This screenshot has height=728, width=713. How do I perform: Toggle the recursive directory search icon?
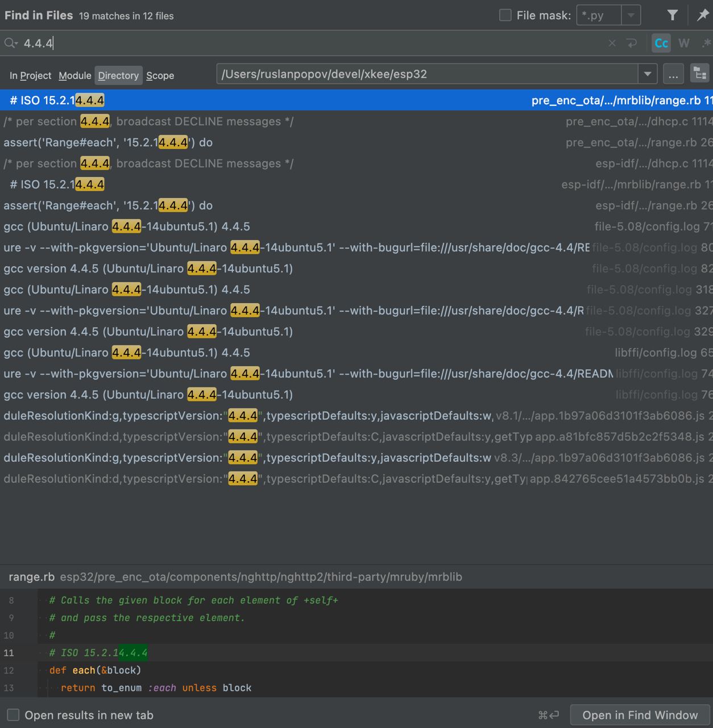700,74
